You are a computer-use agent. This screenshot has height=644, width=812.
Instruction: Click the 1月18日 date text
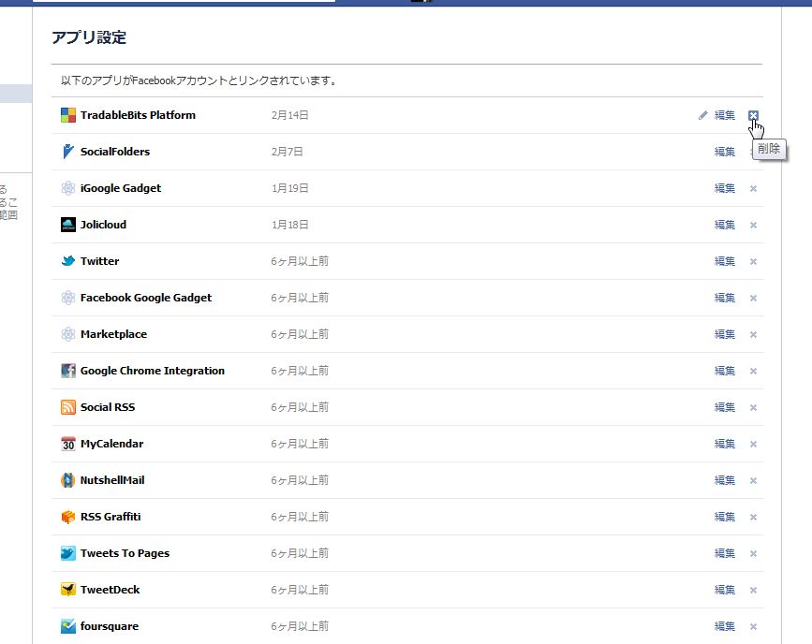coord(289,225)
